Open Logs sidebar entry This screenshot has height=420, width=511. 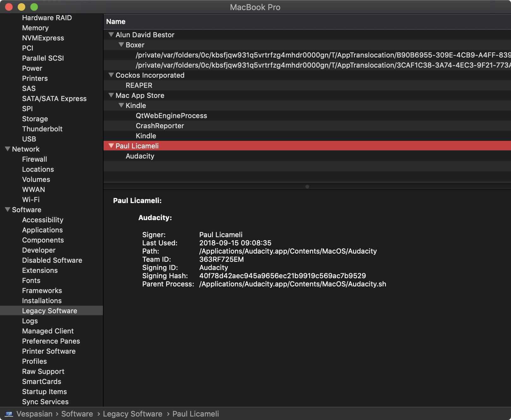(x=30, y=321)
